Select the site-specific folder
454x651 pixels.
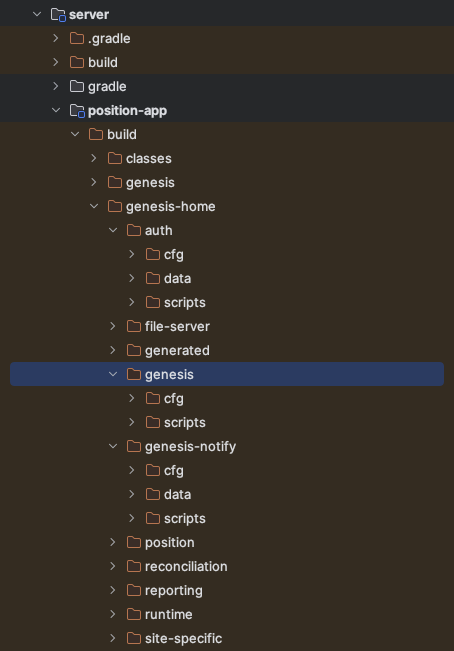(183, 639)
